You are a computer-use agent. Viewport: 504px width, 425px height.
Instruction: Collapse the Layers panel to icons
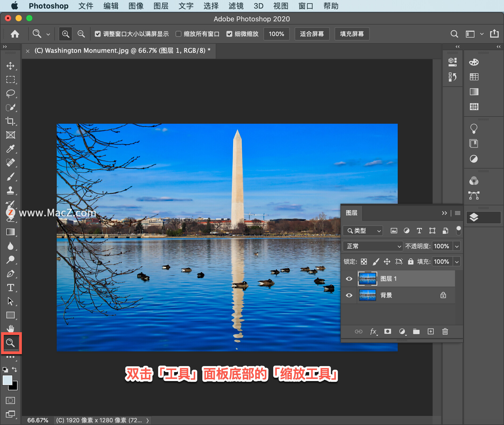pyautogui.click(x=444, y=213)
